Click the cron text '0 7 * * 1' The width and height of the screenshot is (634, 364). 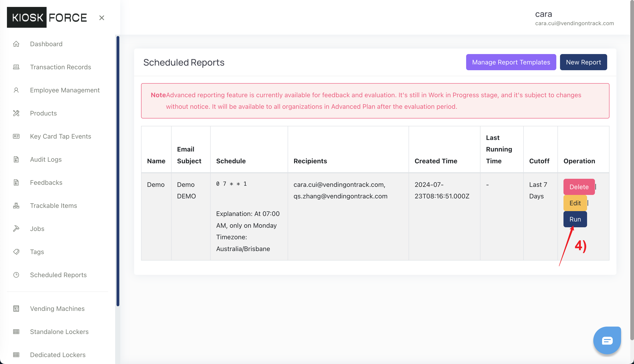(231, 184)
